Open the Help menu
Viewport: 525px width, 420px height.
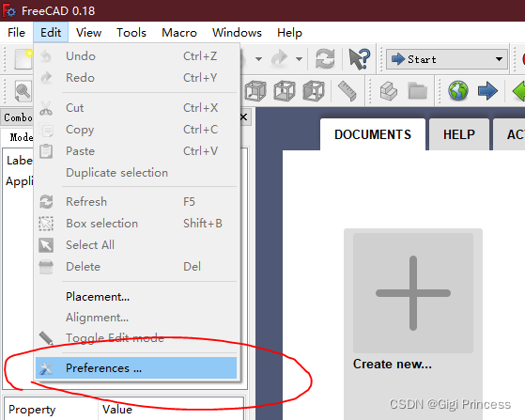(289, 33)
